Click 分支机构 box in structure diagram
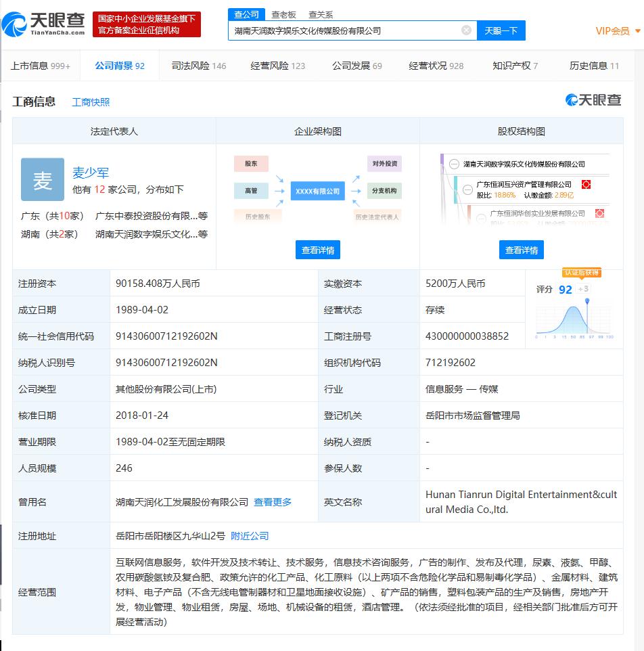Image resolution: width=644 pixels, height=651 pixels. tap(384, 191)
